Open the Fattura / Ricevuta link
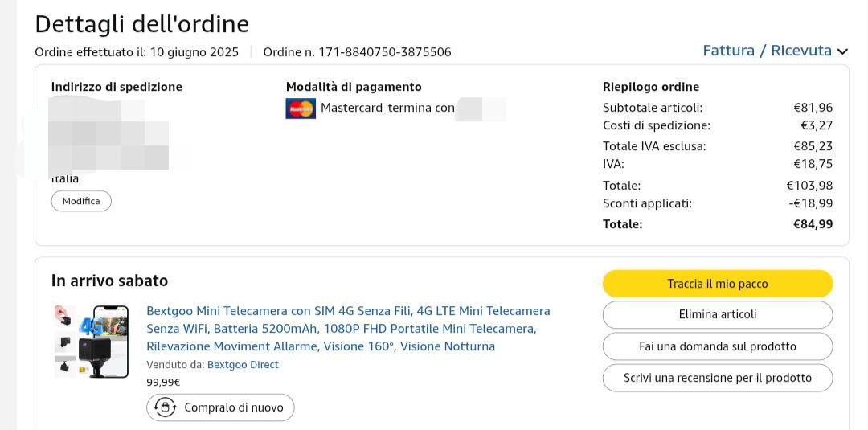The width and height of the screenshot is (868, 430). click(767, 51)
